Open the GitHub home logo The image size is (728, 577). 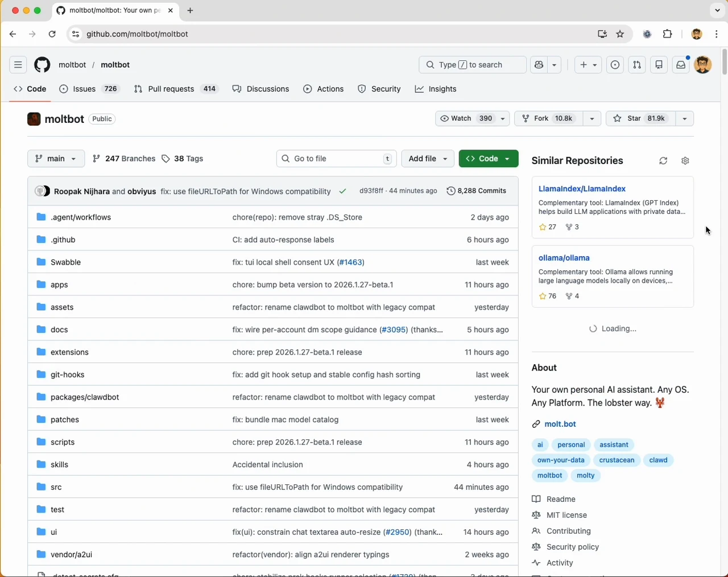pyautogui.click(x=42, y=65)
